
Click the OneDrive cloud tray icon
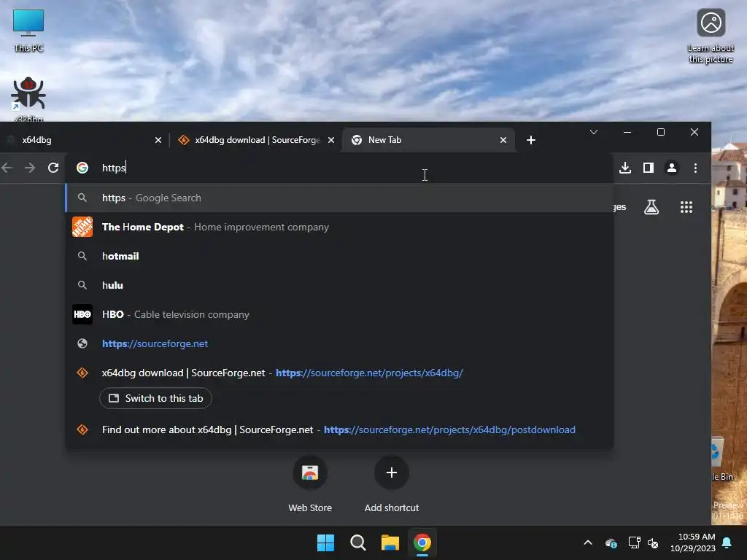(x=611, y=542)
